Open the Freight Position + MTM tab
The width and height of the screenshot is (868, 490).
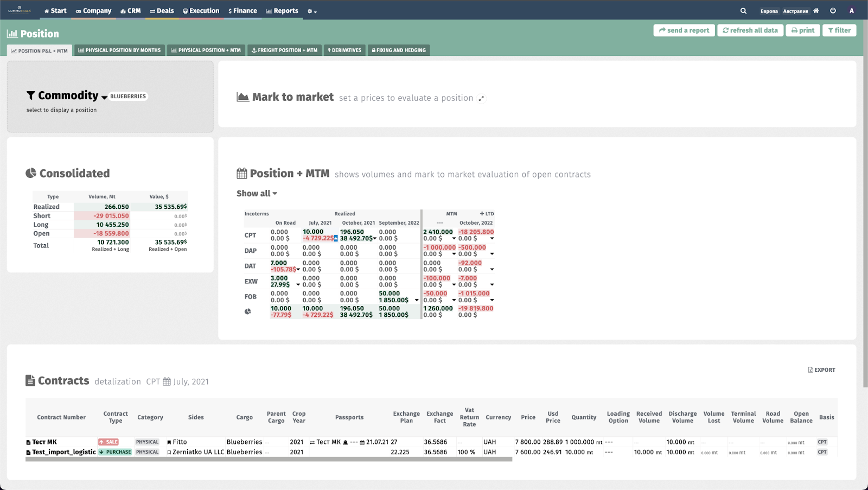(285, 50)
